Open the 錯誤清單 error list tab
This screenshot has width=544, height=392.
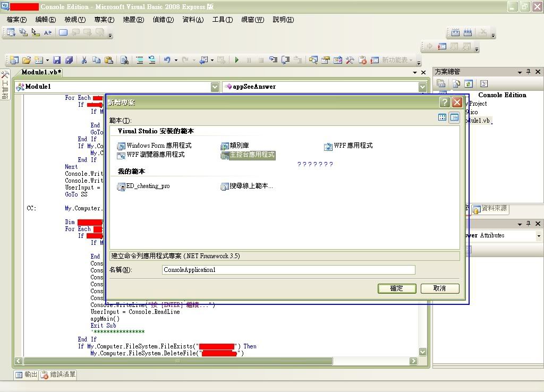click(x=58, y=374)
